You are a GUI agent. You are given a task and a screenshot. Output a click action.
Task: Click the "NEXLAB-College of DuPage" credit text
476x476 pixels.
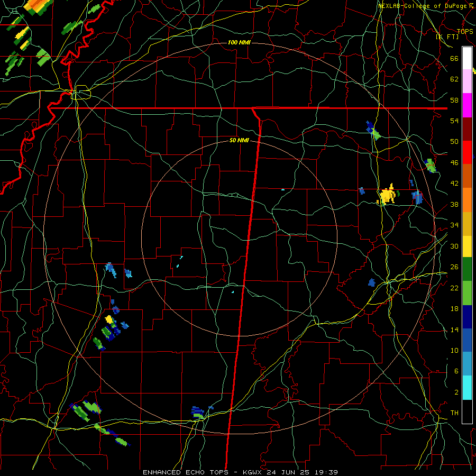coord(423,6)
